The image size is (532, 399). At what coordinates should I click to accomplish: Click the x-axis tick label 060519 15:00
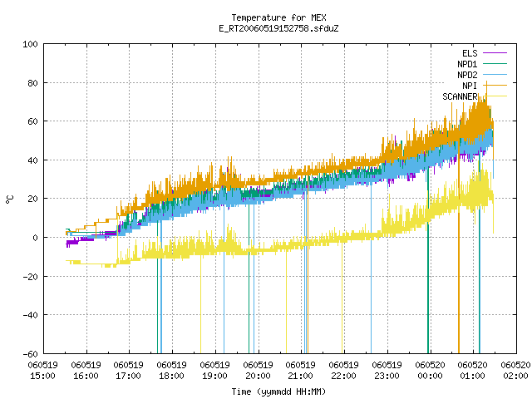42,371
